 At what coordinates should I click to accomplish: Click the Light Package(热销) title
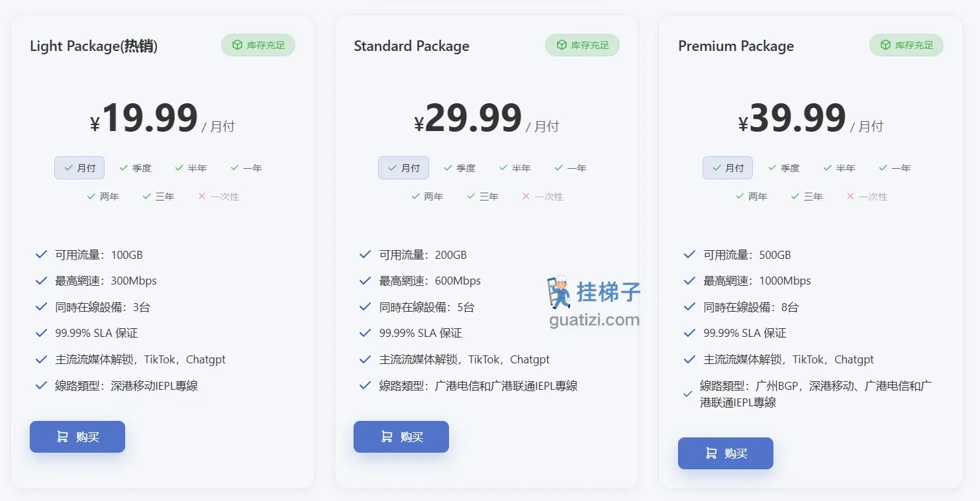[x=93, y=46]
